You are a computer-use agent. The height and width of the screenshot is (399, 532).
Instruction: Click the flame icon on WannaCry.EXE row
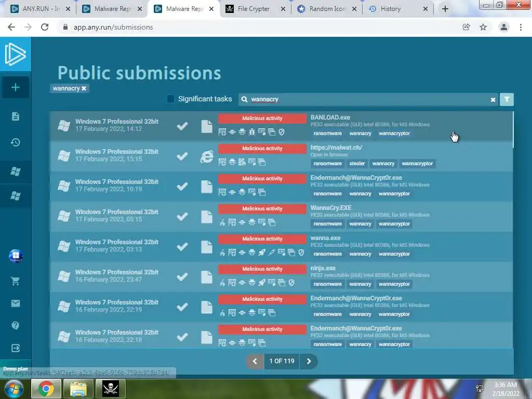click(222, 222)
